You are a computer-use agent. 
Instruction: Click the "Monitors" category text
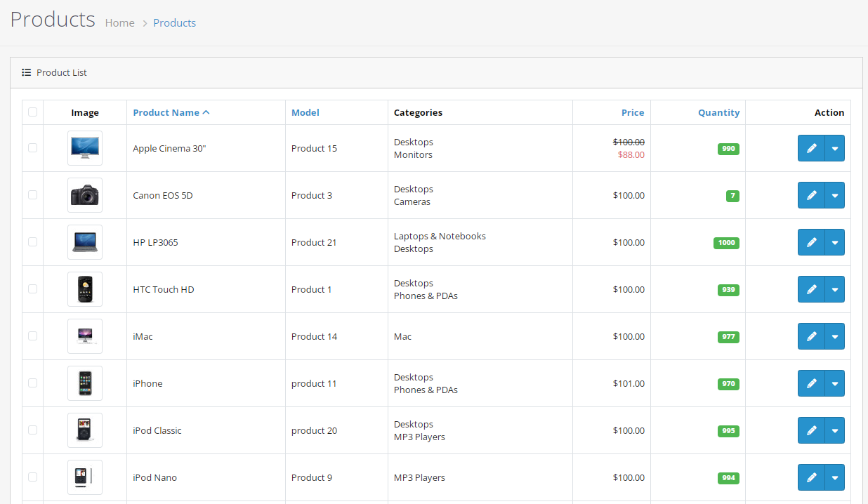413,154
